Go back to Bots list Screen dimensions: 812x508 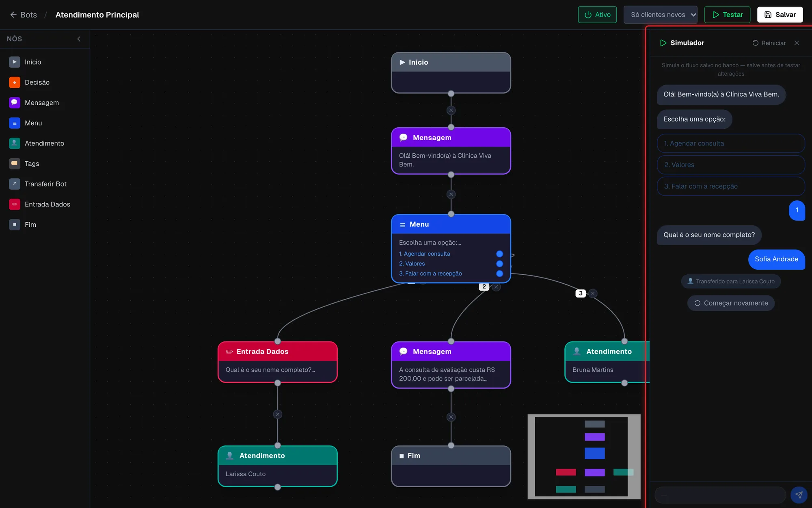[x=23, y=15]
